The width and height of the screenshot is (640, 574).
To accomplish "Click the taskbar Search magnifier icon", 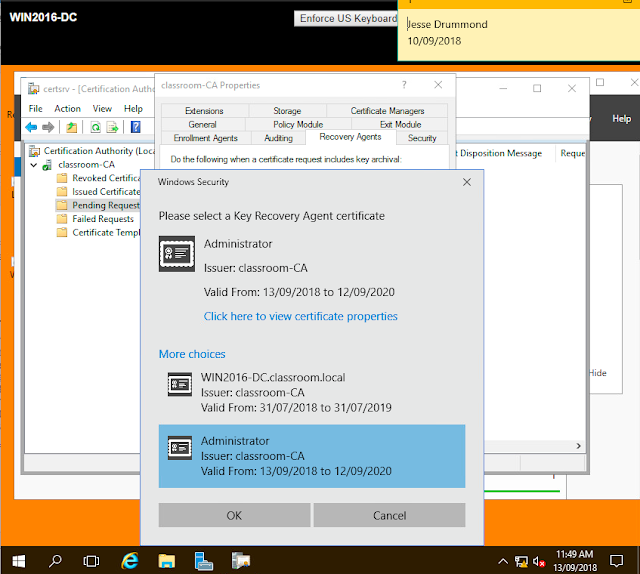I will pyautogui.click(x=55, y=561).
